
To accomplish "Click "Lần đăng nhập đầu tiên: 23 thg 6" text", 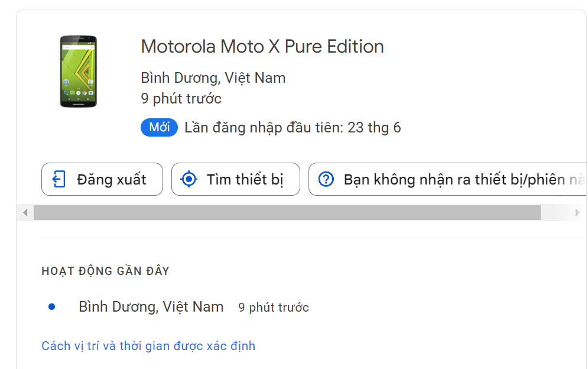I will pyautogui.click(x=293, y=128).
